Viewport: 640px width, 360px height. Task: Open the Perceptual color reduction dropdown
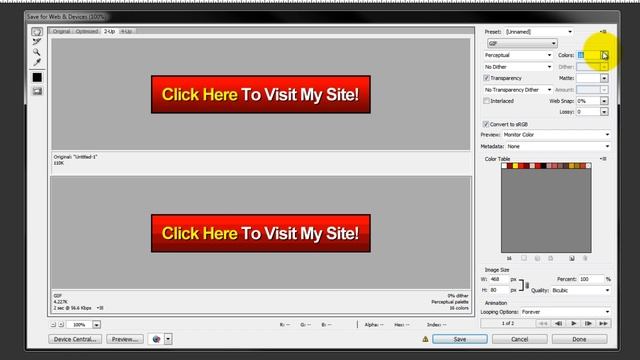tap(518, 55)
